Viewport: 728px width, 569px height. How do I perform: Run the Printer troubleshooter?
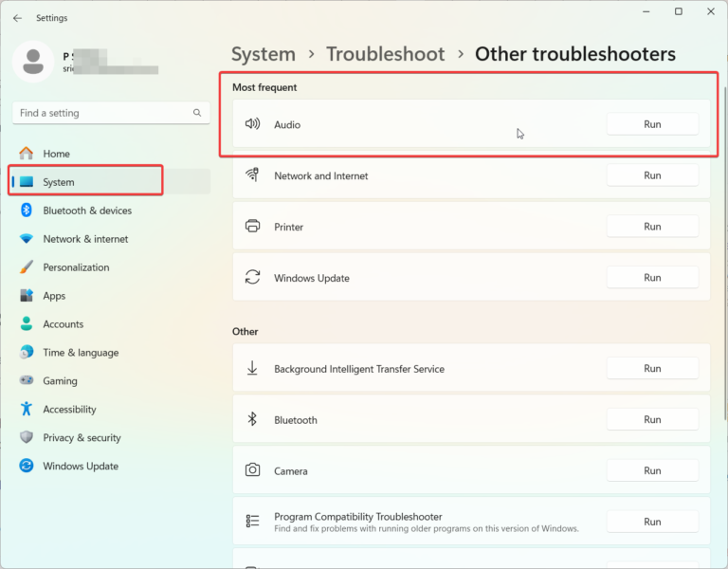point(652,227)
